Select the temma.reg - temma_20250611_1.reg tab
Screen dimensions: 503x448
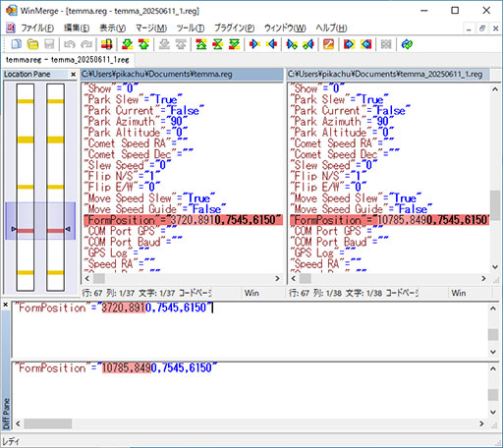[68, 60]
